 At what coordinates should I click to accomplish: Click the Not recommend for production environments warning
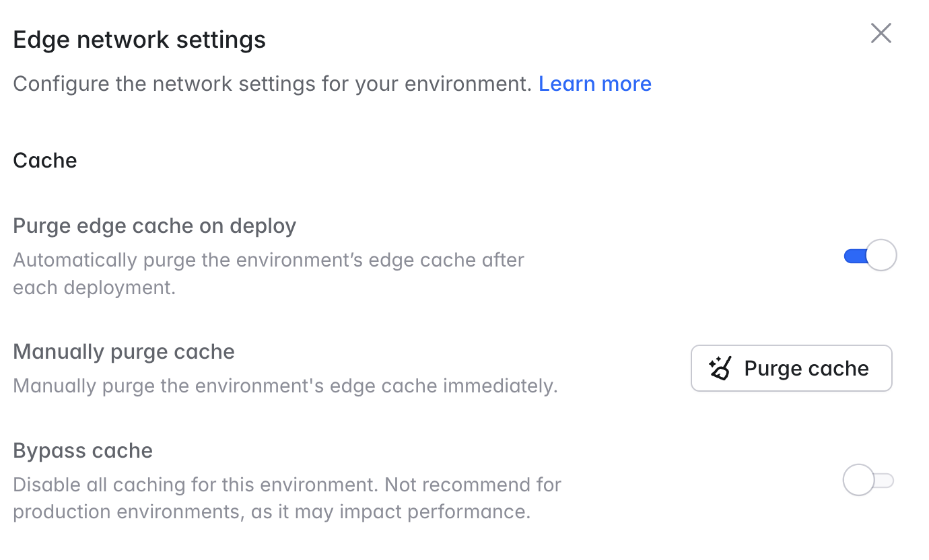(287, 498)
